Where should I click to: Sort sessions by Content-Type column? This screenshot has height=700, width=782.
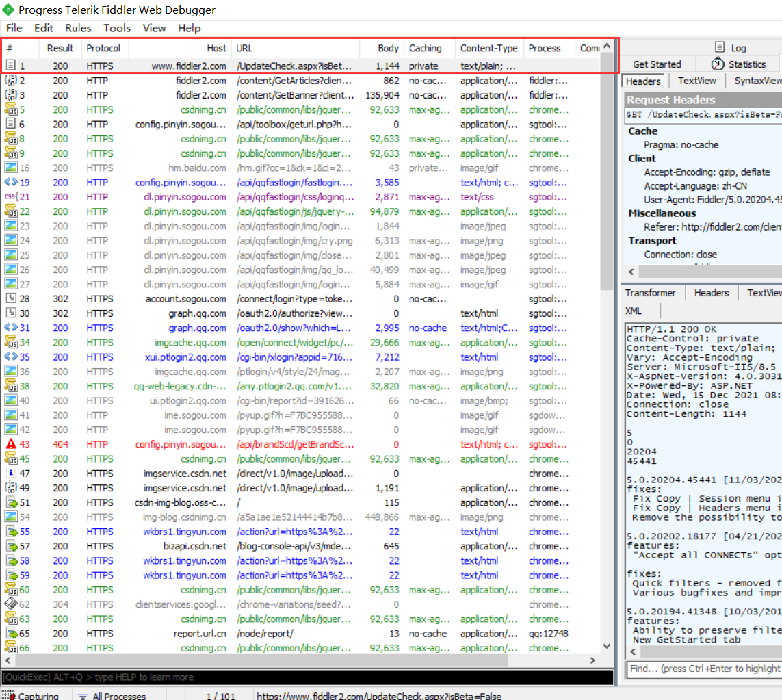489,48
